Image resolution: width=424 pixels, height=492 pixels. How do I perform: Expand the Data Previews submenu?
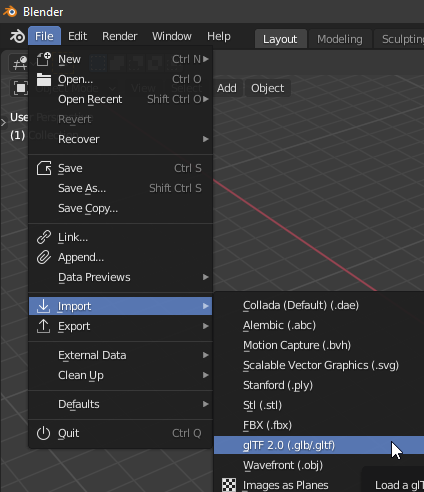[121, 277]
